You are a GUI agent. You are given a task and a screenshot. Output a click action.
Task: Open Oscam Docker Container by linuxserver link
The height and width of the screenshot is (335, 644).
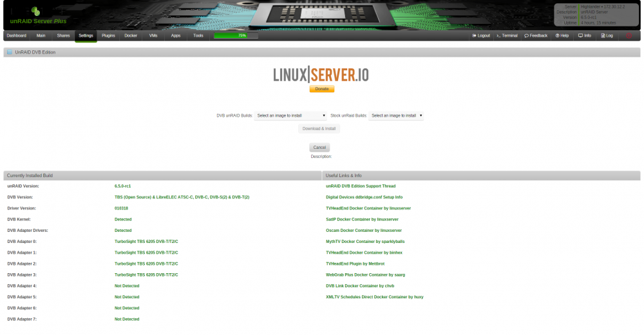coord(363,231)
